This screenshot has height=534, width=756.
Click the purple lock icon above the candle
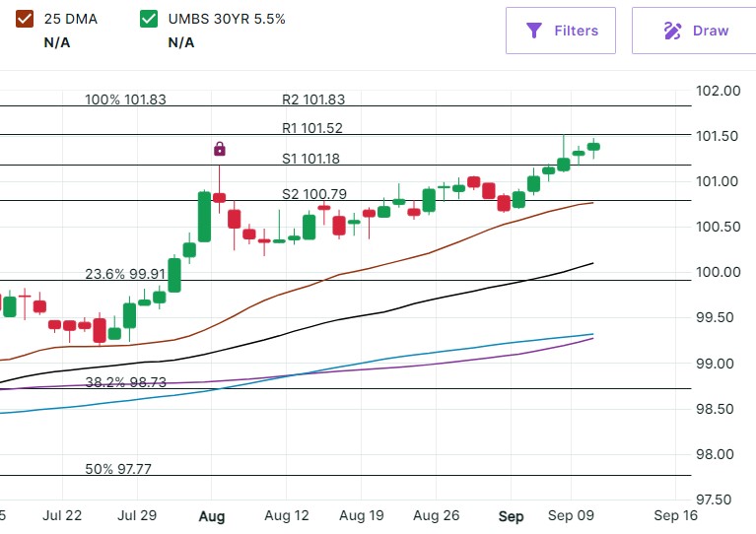219,149
